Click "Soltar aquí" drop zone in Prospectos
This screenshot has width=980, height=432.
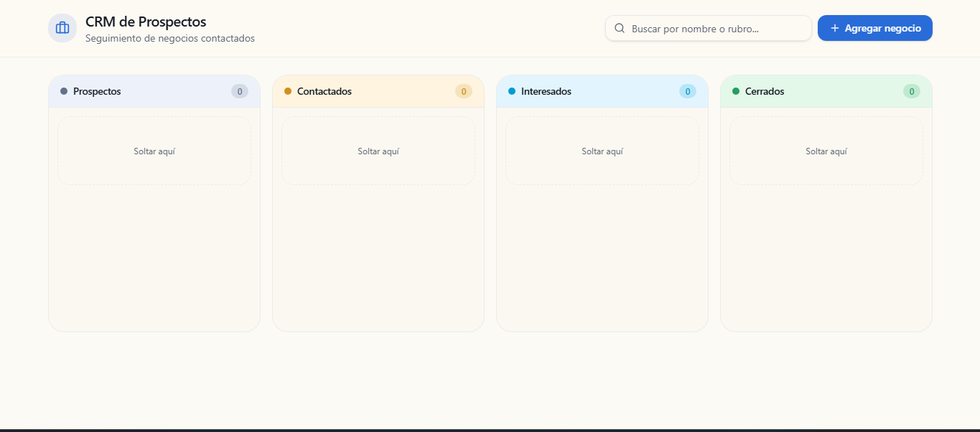[x=154, y=151]
